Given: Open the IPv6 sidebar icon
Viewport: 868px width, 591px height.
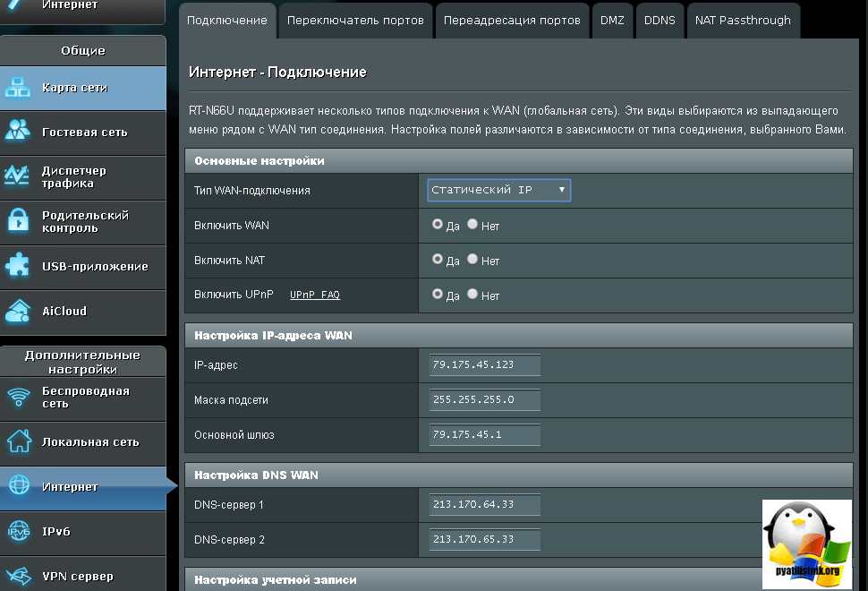Looking at the screenshot, I should pyautogui.click(x=19, y=531).
